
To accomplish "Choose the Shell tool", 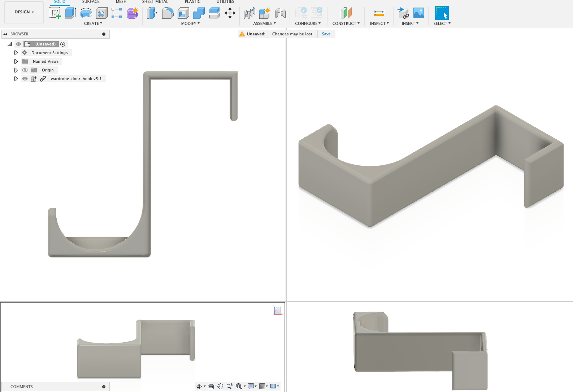I will [x=183, y=13].
